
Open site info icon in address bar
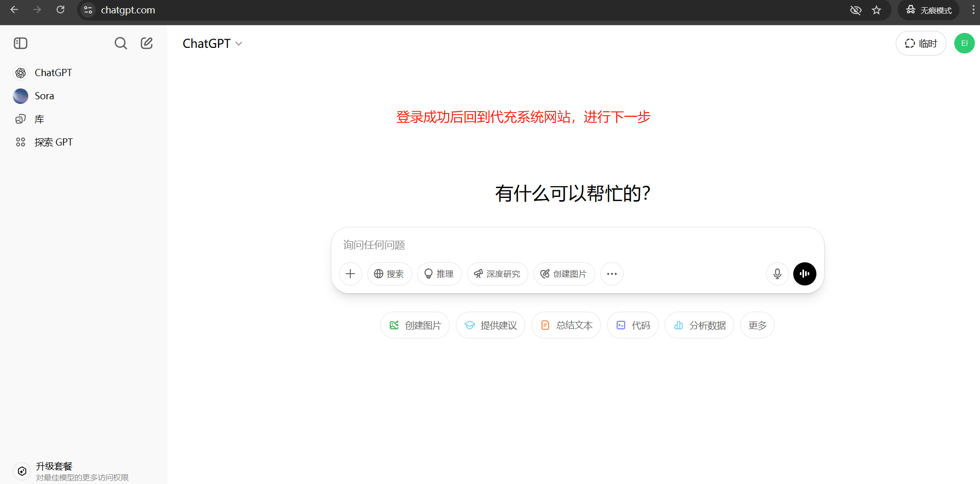click(88, 10)
